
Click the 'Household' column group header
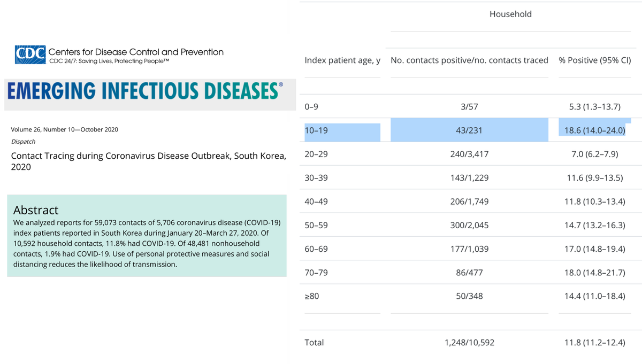[510, 14]
